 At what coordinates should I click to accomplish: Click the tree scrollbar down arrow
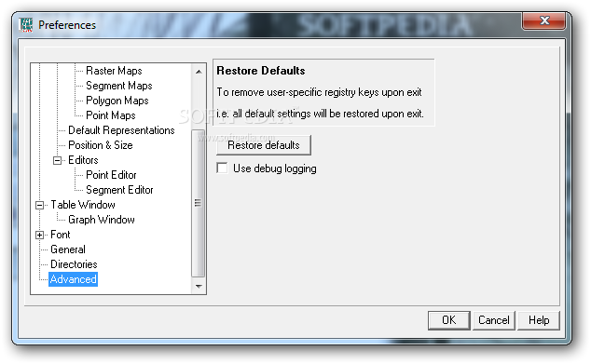[x=199, y=286]
